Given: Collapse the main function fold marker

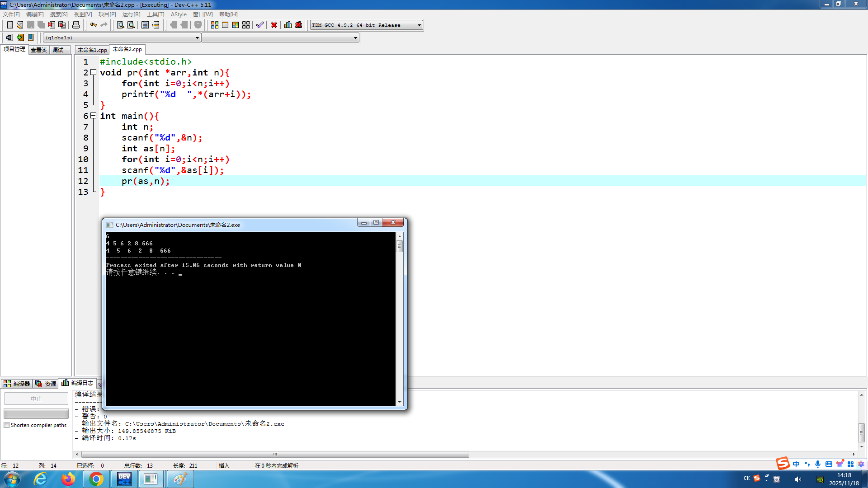Looking at the screenshot, I should 93,116.
